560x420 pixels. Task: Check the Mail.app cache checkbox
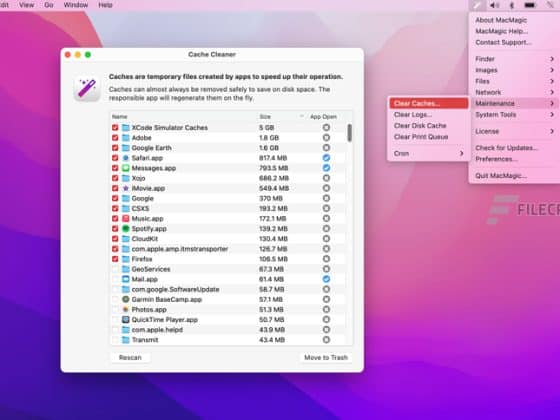click(x=115, y=279)
